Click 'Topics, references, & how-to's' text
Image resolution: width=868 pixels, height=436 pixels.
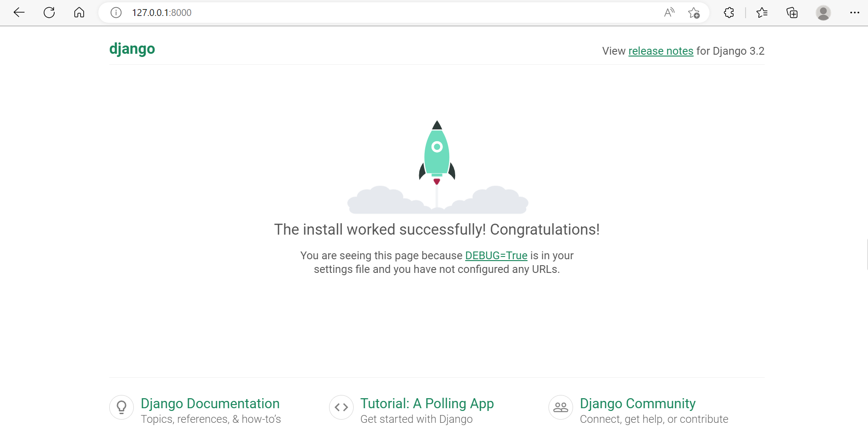click(x=211, y=419)
